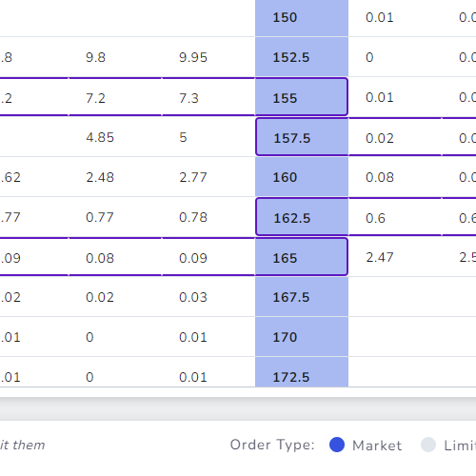Select the Market order type radio button
476x476 pixels.
click(337, 445)
